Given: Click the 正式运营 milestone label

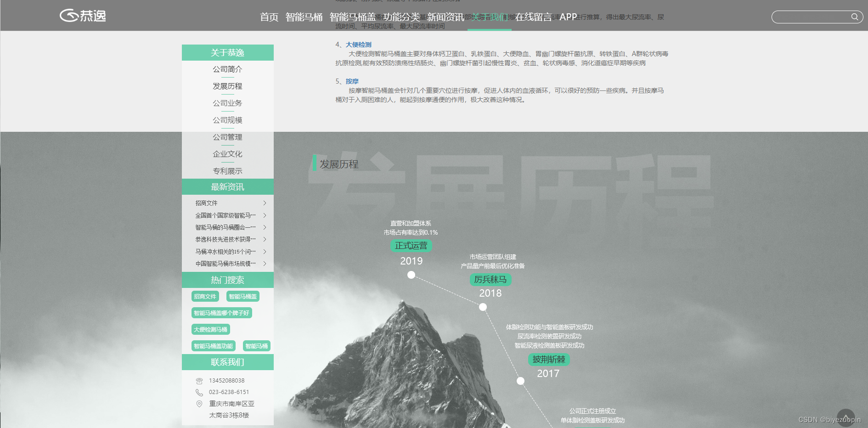Looking at the screenshot, I should click(x=411, y=246).
